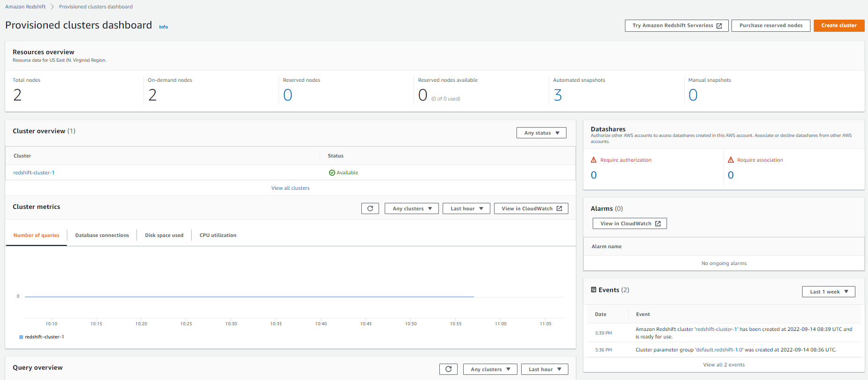Click the Require association warning icon
The height and width of the screenshot is (380, 868).
click(x=731, y=160)
